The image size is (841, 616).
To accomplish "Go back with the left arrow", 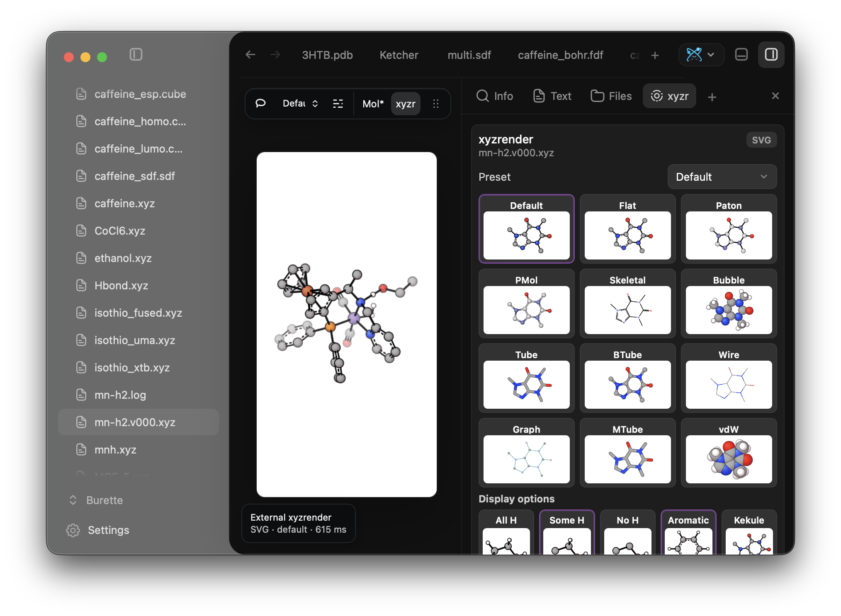I will click(x=250, y=55).
